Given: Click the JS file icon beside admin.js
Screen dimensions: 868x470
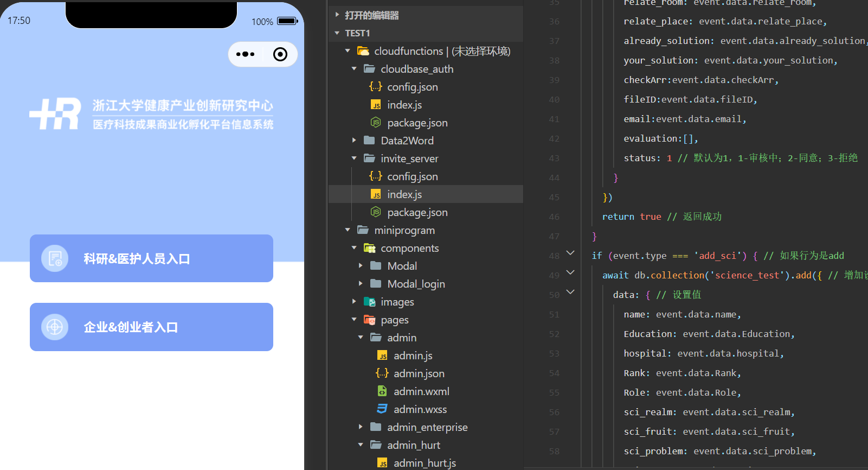Looking at the screenshot, I should pyautogui.click(x=383, y=355).
